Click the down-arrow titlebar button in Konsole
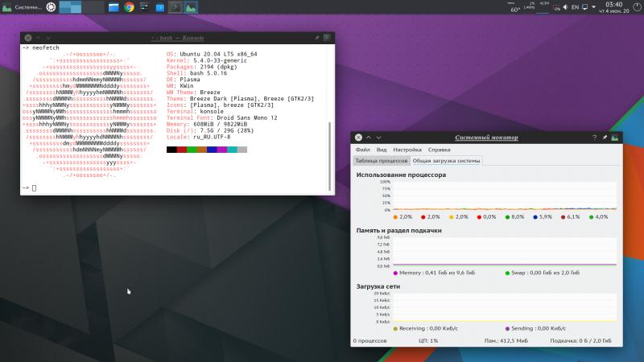The height and width of the screenshot is (362, 644). pyautogui.click(x=48, y=38)
